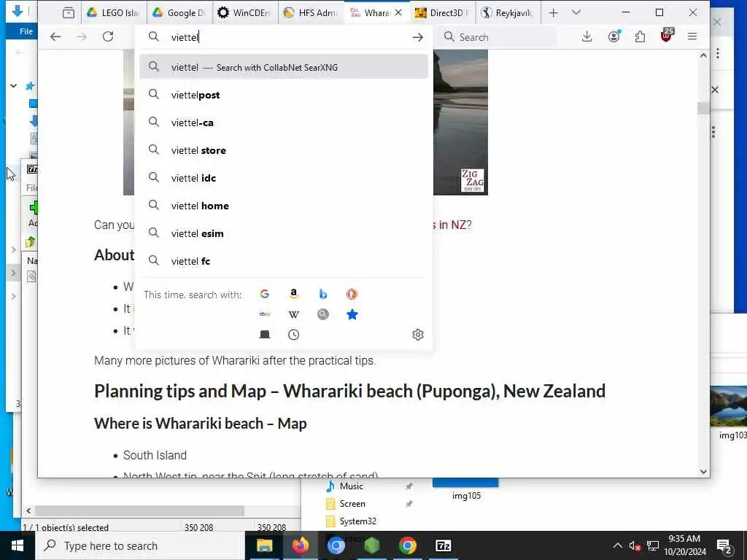
Task: Select the viettelpost suggestion
Action: pyautogui.click(x=284, y=95)
